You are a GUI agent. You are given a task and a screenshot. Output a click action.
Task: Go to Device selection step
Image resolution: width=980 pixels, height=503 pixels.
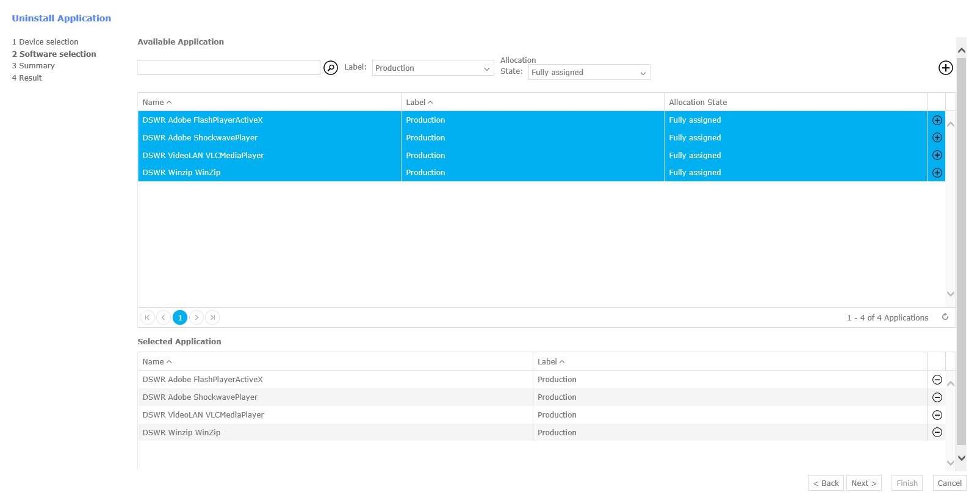tap(45, 42)
